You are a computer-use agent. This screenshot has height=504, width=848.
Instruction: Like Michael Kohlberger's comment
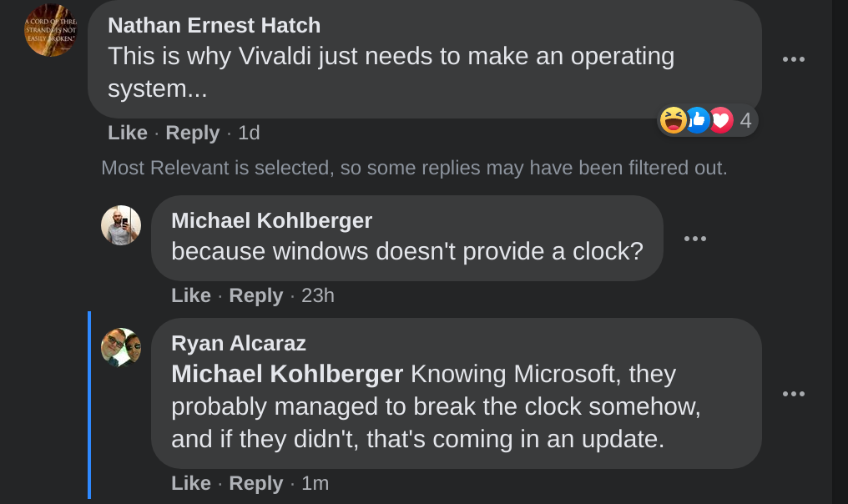click(x=191, y=295)
